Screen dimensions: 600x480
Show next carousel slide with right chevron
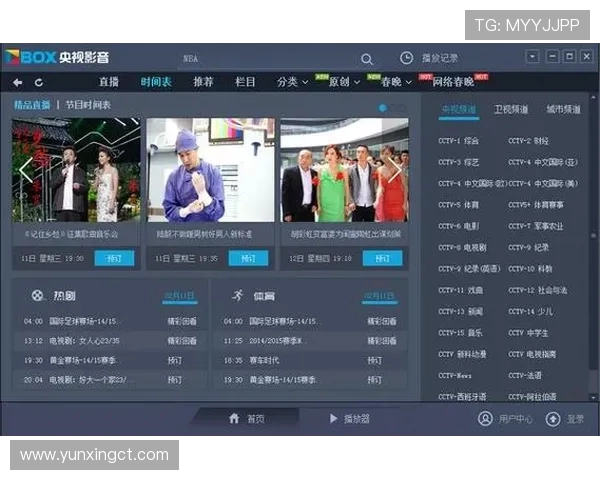395,170
